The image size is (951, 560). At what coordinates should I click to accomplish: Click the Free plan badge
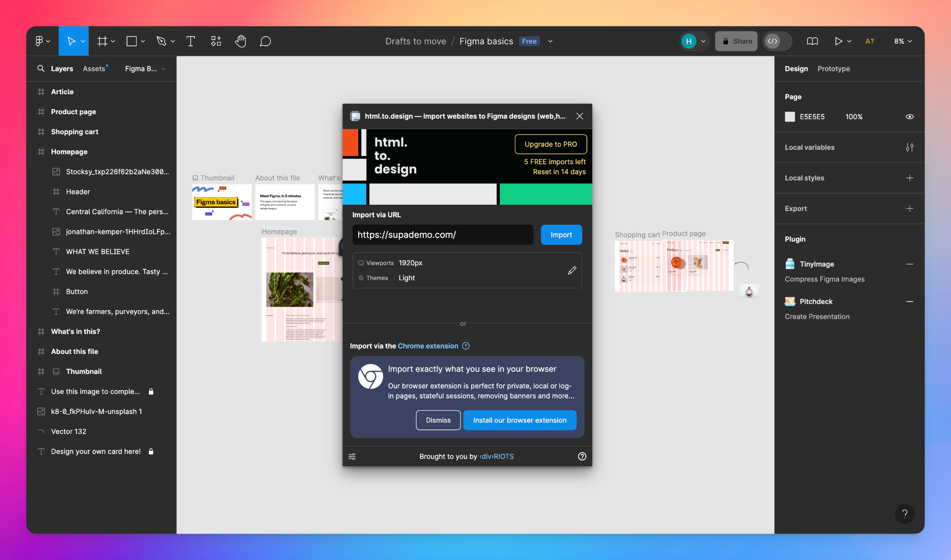point(529,41)
